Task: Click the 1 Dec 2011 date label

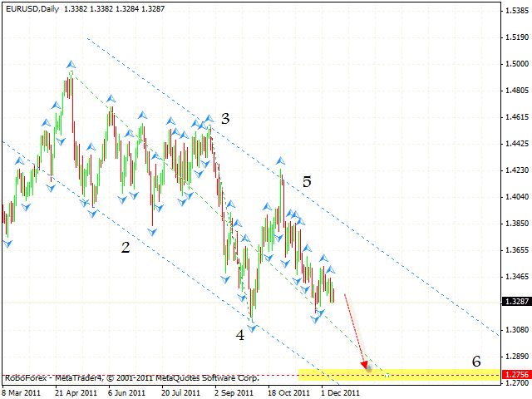Action: point(340,393)
